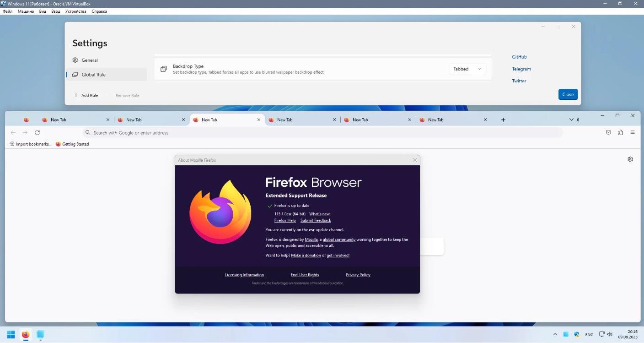Open the Справка menu in VirtualBox

pyautogui.click(x=99, y=11)
